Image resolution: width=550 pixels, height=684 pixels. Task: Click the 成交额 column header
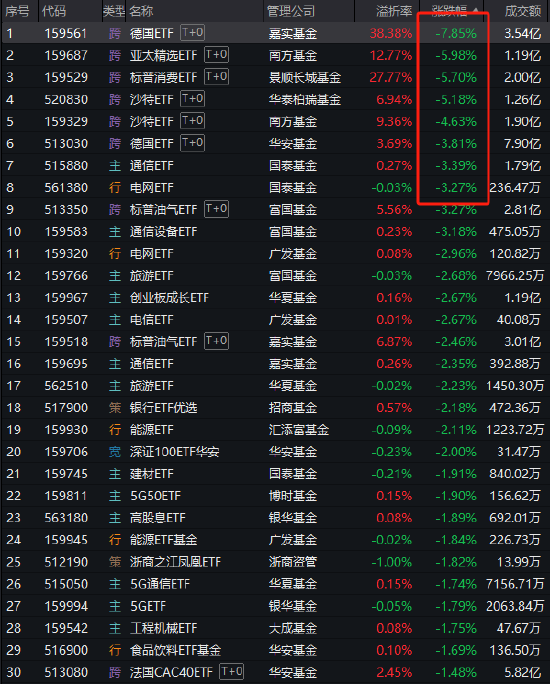point(523,11)
